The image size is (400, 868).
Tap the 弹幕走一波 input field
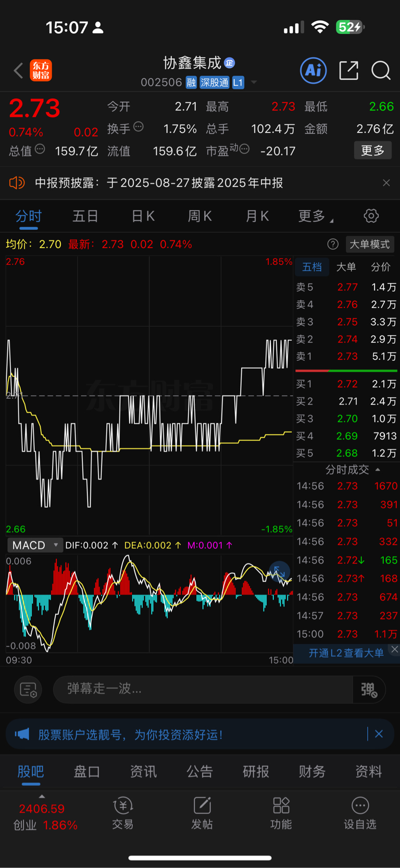click(203, 689)
